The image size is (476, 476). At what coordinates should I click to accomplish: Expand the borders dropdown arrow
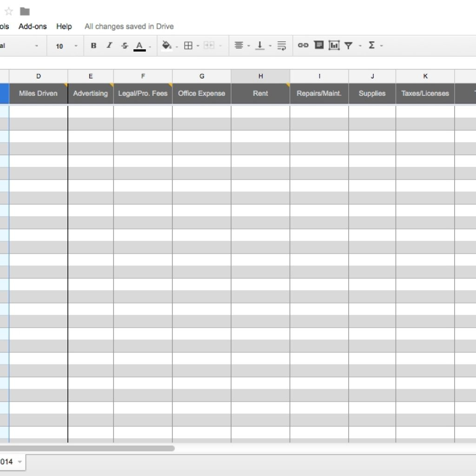click(198, 46)
